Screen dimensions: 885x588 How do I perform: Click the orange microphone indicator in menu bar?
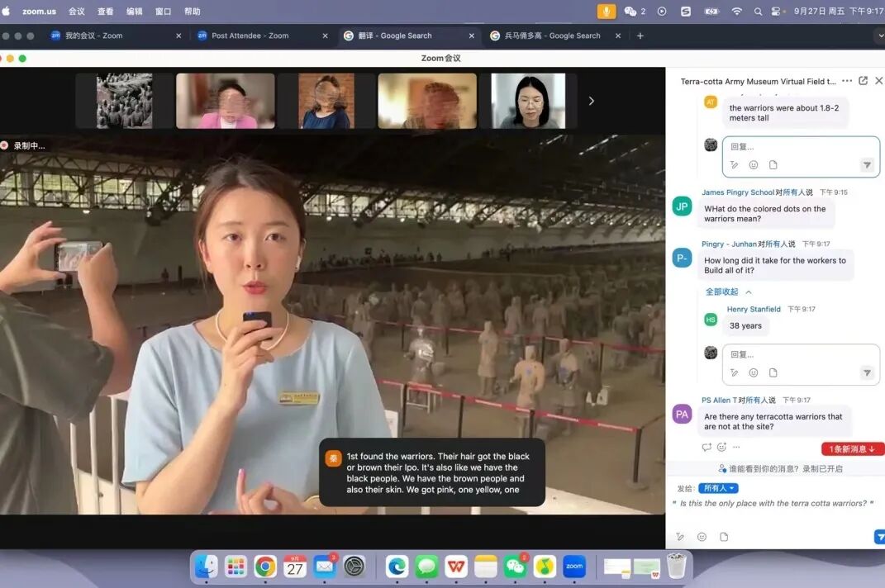tap(607, 11)
